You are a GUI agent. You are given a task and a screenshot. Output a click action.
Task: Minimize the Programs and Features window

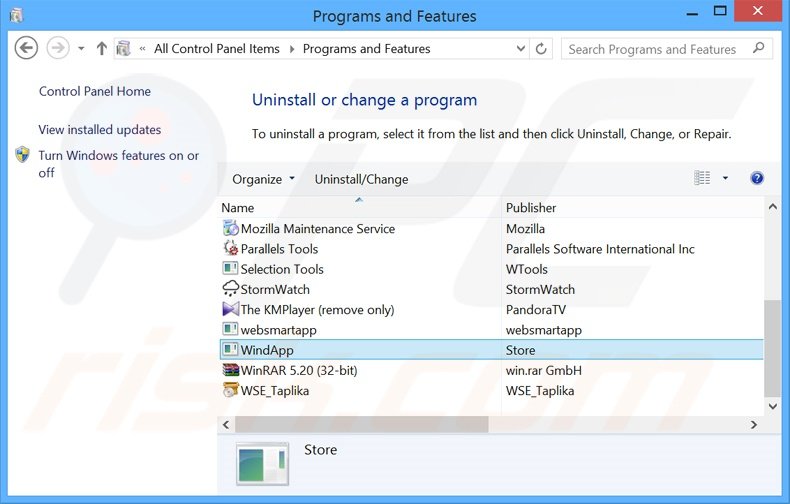coord(692,13)
